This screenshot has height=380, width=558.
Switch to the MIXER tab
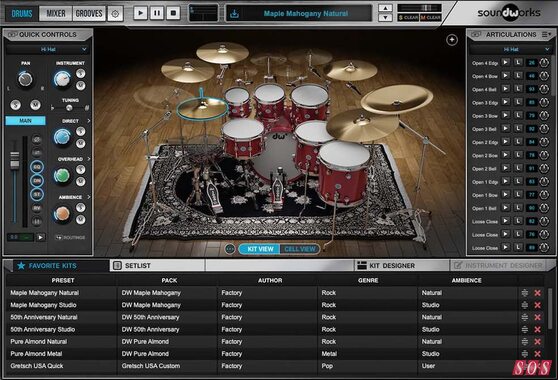pos(56,14)
